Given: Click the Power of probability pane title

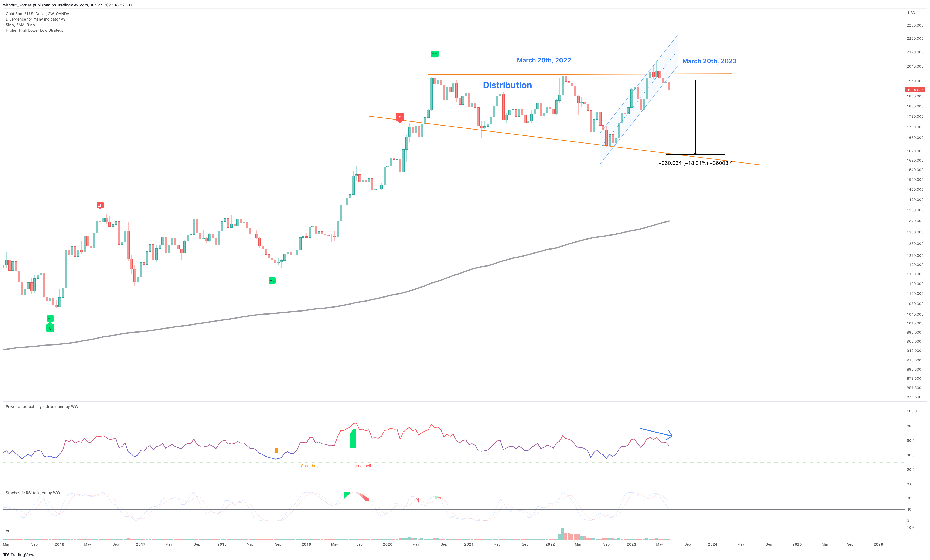Looking at the screenshot, I should pyautogui.click(x=42, y=406).
